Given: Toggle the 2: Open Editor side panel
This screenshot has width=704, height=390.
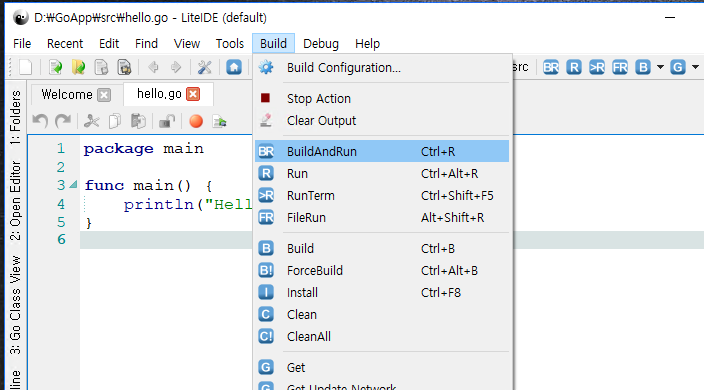Looking at the screenshot, I should [16, 200].
